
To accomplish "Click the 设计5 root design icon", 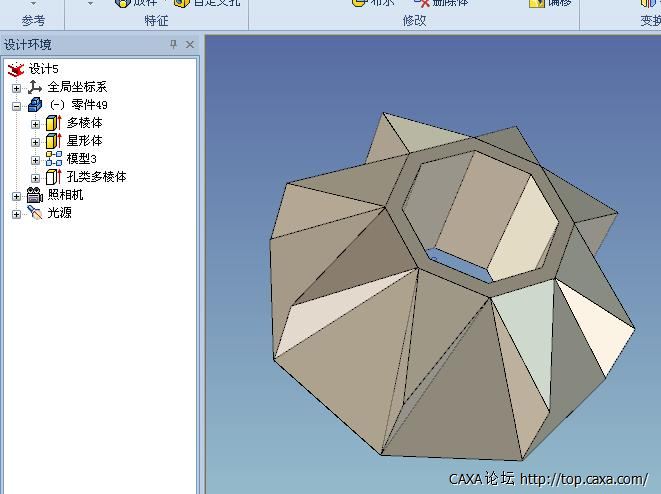I will click(x=15, y=69).
